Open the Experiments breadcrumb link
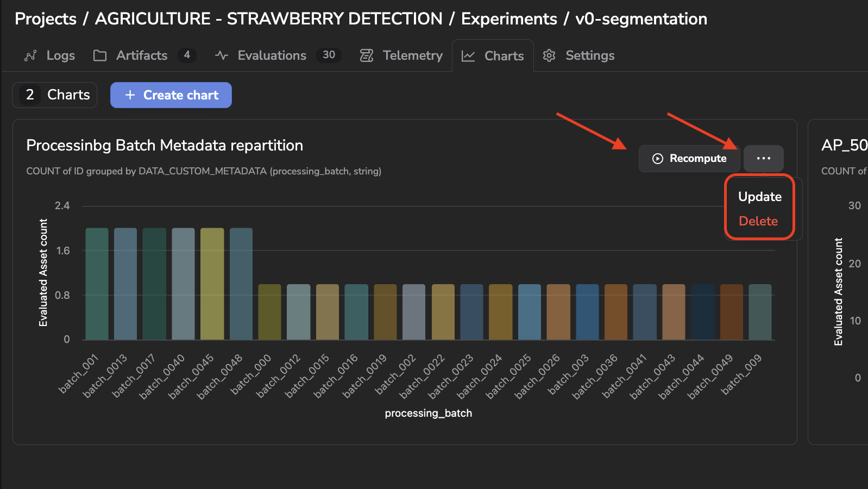The image size is (868, 489). click(x=509, y=19)
